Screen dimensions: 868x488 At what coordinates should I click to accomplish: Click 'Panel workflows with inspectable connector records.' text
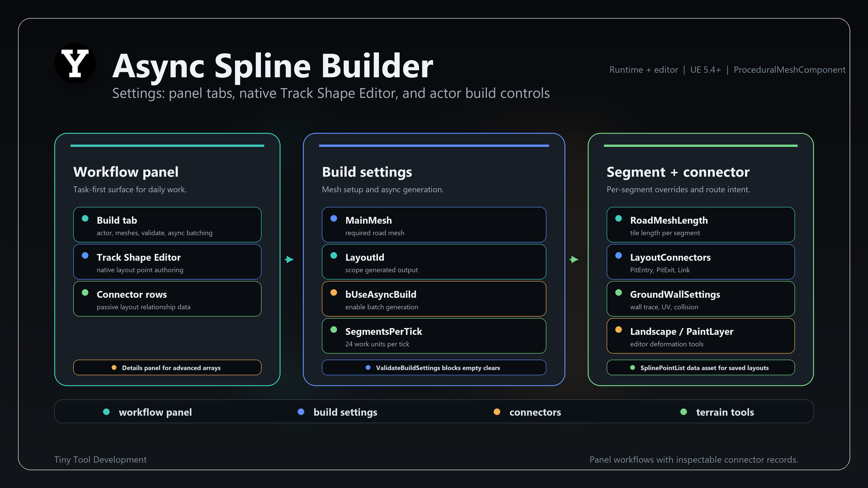[693, 460]
